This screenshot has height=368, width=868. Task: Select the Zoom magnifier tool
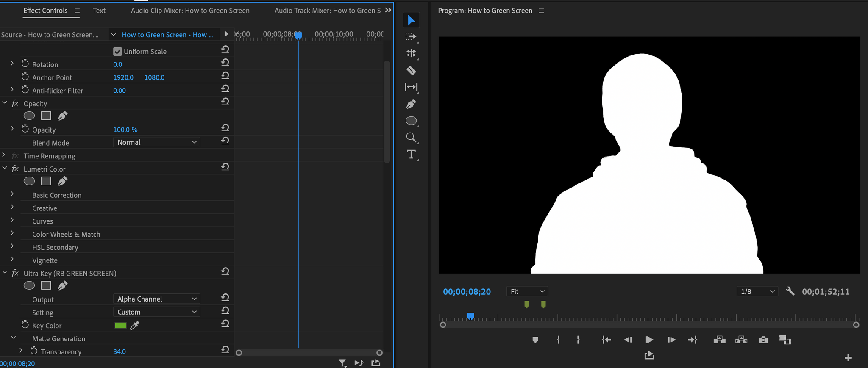411,138
